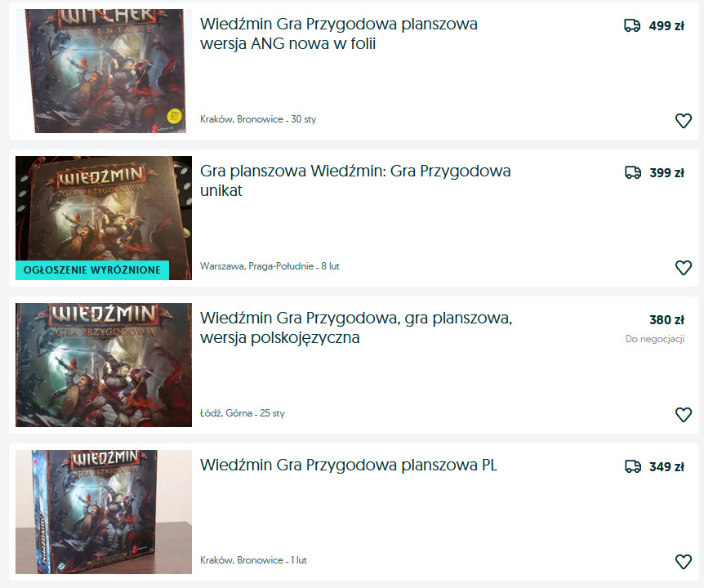Toggle heart on the 380 zł Łódź listing
The image size is (704, 588).
click(684, 415)
